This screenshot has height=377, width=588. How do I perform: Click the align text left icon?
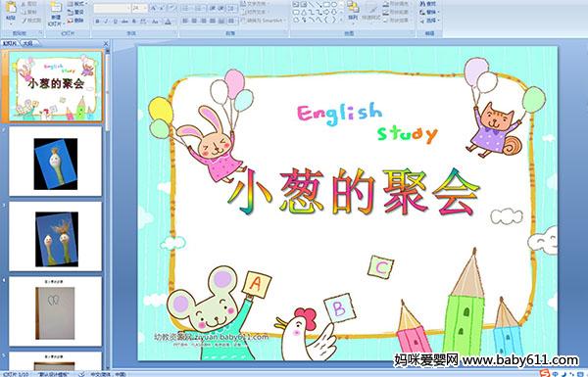point(185,21)
